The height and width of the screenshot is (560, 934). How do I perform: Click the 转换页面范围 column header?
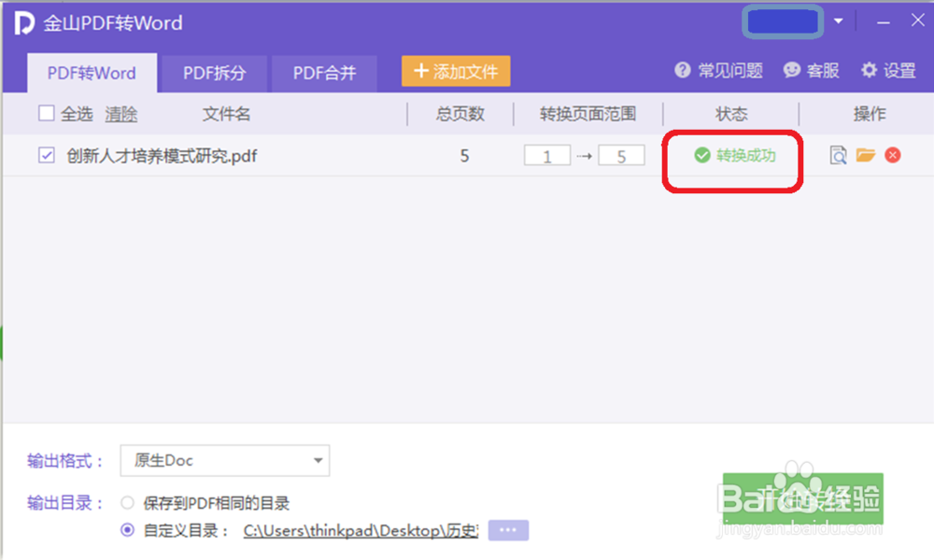pos(587,114)
